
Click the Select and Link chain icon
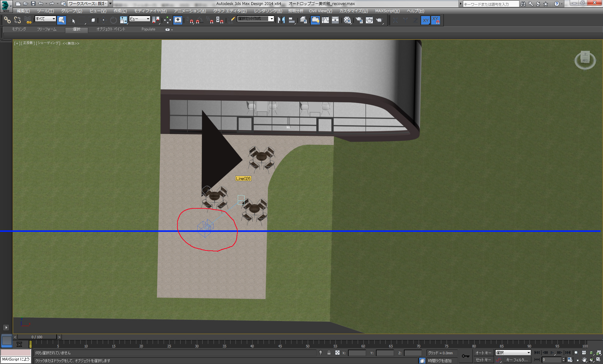pyautogui.click(x=7, y=20)
